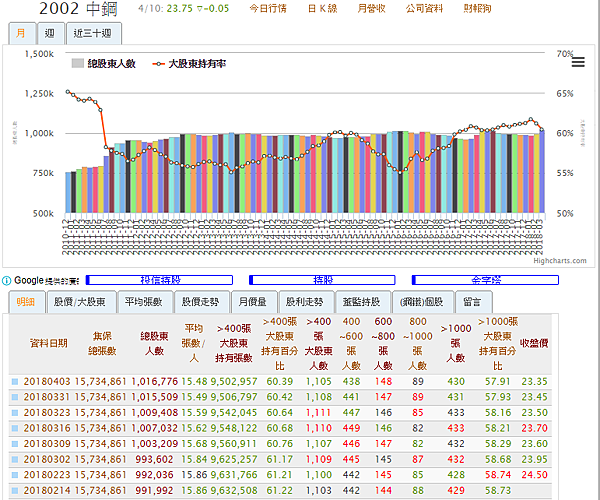600x500 pixels.
Task: Click the value 9,502,957 in table
Action: point(234,381)
